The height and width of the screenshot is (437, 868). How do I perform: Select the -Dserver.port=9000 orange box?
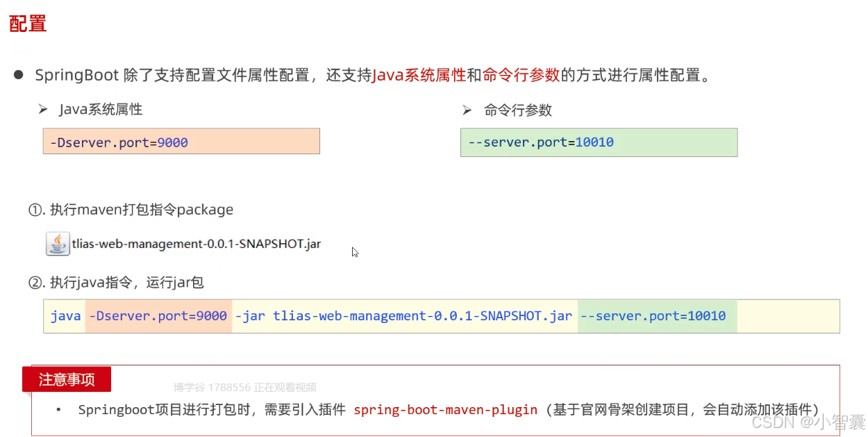(x=181, y=141)
